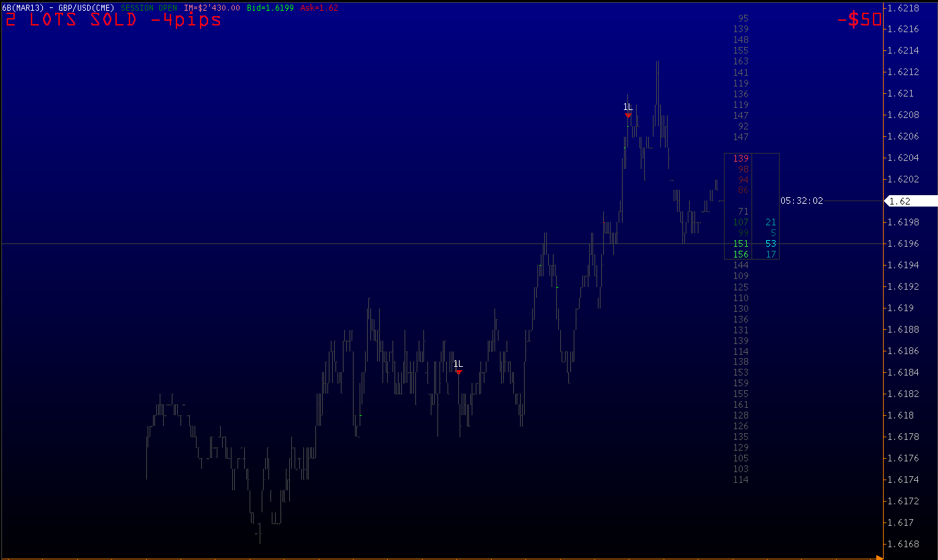Image resolution: width=938 pixels, height=560 pixels.
Task: Click the ladder volume value 98
Action: pos(743,169)
